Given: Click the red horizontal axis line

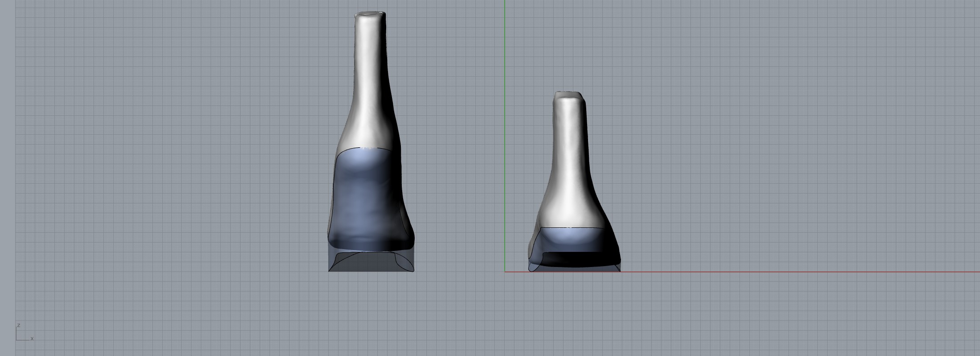Looking at the screenshot, I should tap(802, 272).
